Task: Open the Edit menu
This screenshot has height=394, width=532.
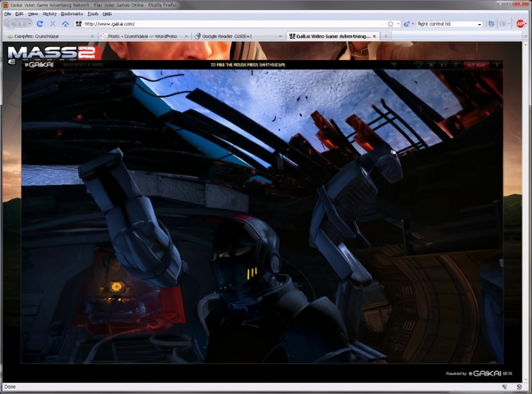Action: pos(19,14)
